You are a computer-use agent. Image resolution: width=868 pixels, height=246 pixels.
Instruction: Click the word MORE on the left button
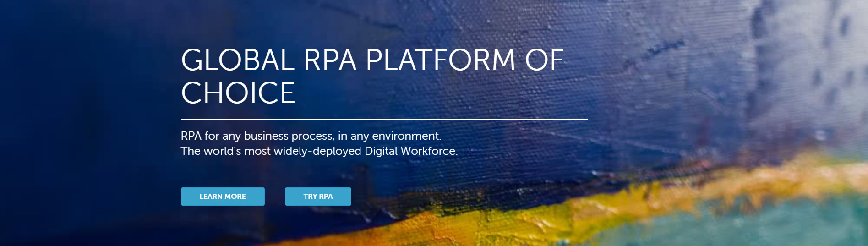point(235,197)
